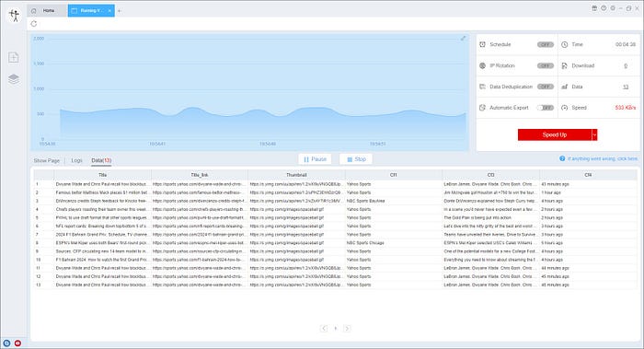Click the IP Rotation globe icon
The height and width of the screenshot is (349, 644).
point(483,65)
